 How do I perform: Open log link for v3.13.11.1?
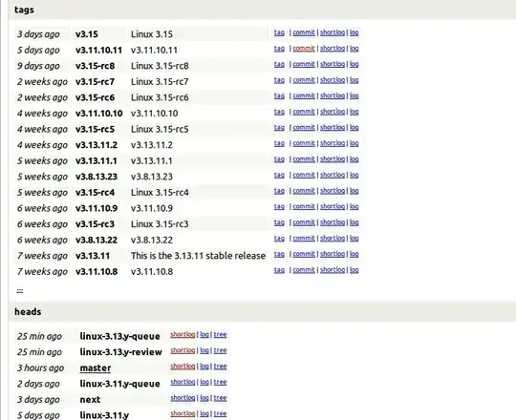pos(354,159)
